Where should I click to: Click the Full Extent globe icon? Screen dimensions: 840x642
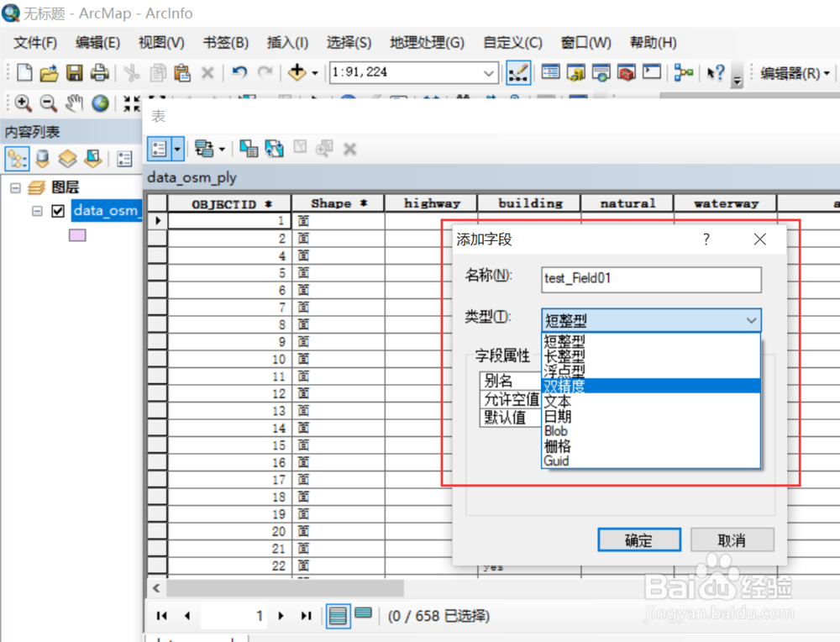(x=100, y=103)
